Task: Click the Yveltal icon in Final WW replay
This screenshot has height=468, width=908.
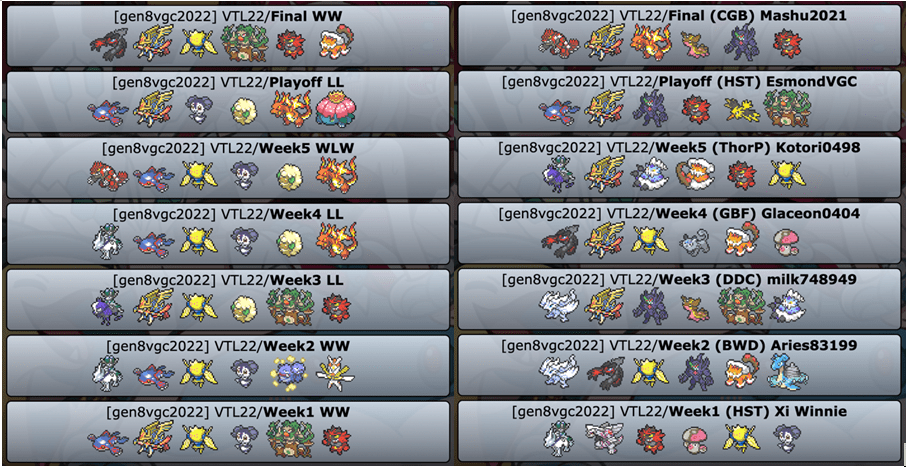Action: click(x=109, y=43)
